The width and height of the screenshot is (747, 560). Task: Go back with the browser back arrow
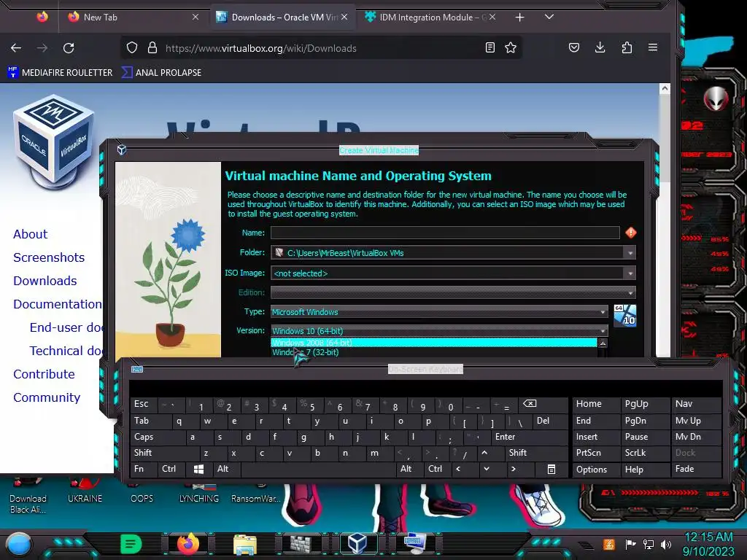coord(16,48)
